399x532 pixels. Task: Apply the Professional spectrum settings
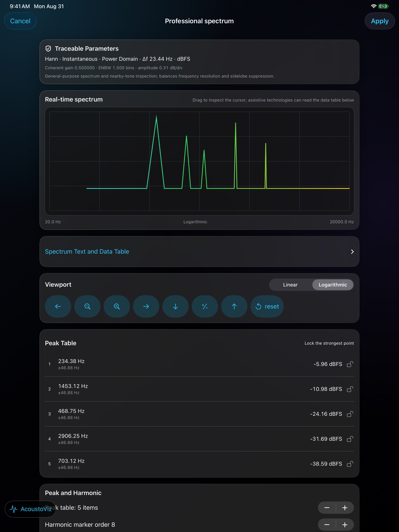point(380,21)
